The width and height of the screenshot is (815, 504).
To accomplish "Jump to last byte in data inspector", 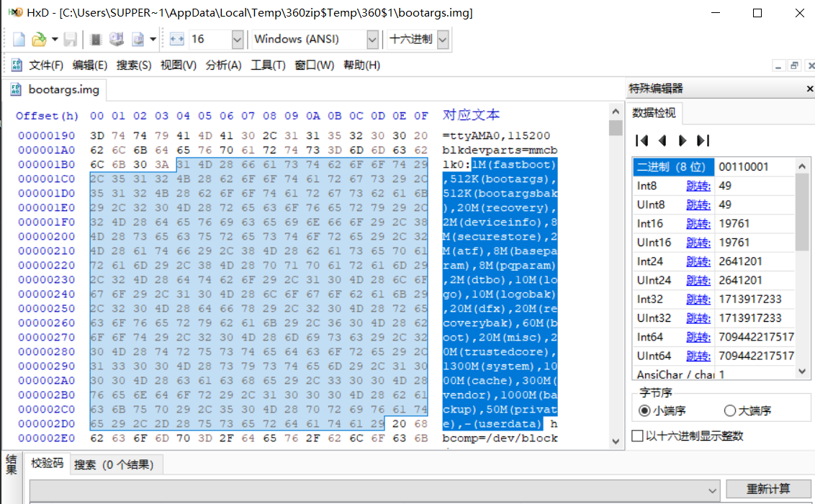I will [703, 140].
